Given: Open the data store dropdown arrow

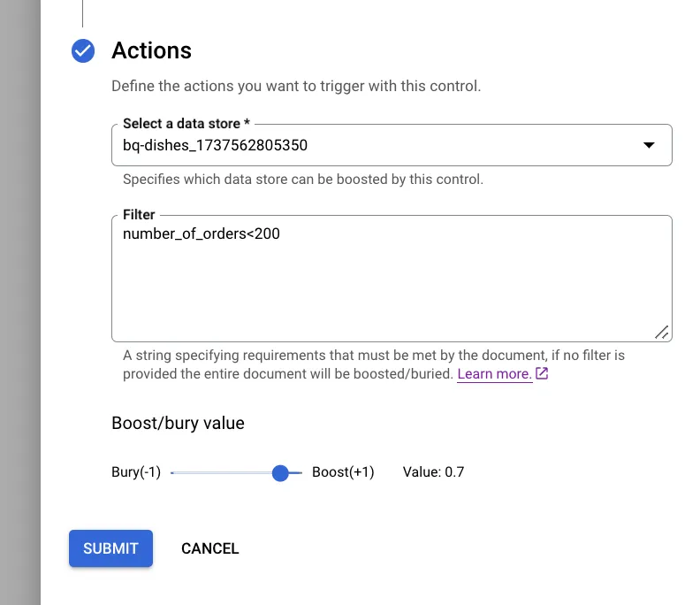Looking at the screenshot, I should pos(649,145).
